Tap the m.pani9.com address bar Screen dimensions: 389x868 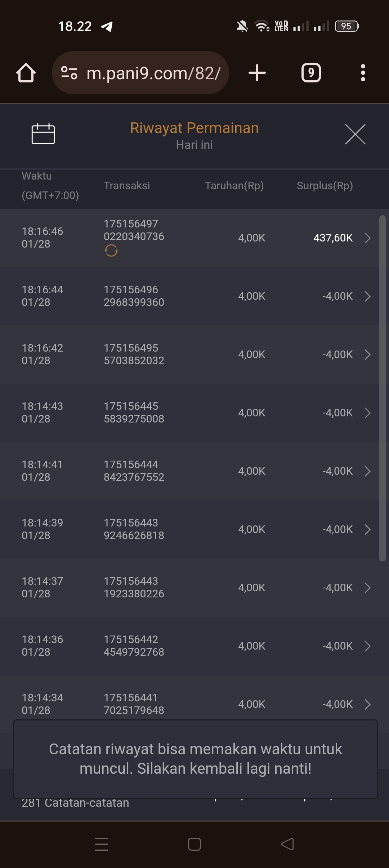click(153, 73)
